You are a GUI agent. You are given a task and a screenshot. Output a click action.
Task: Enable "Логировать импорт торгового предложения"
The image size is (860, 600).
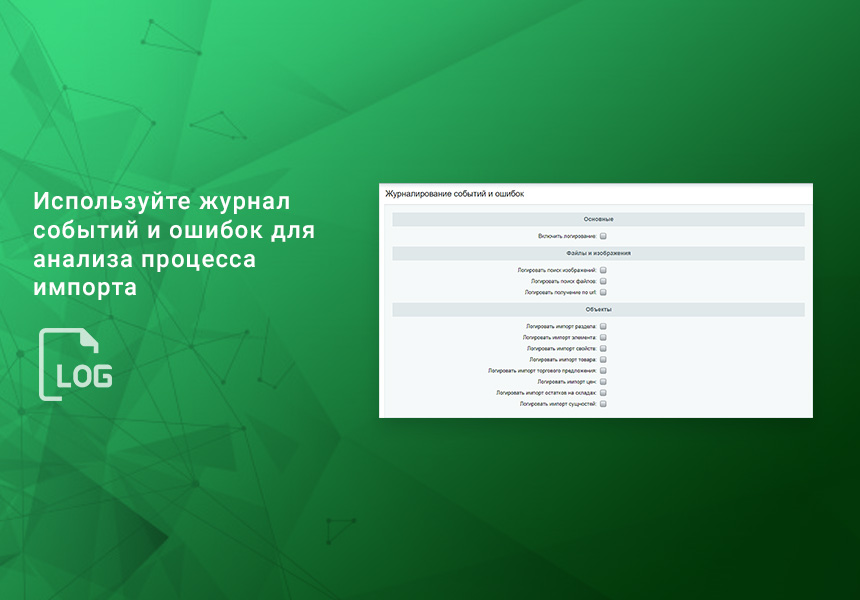point(603,371)
